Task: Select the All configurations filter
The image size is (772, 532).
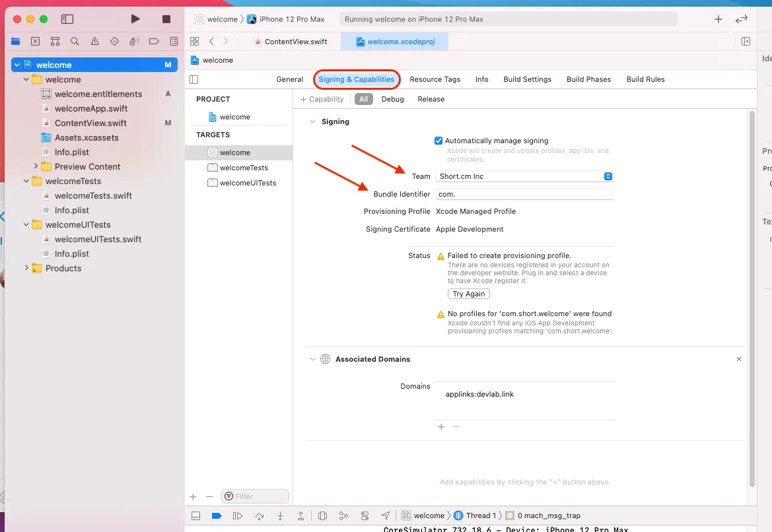Action: pyautogui.click(x=363, y=99)
